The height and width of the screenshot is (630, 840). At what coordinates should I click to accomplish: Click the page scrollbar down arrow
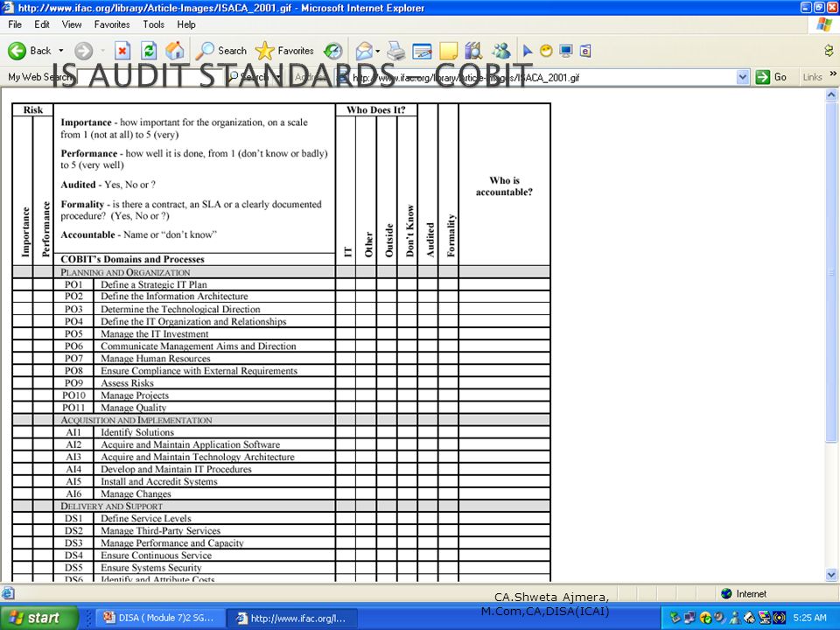point(831,575)
